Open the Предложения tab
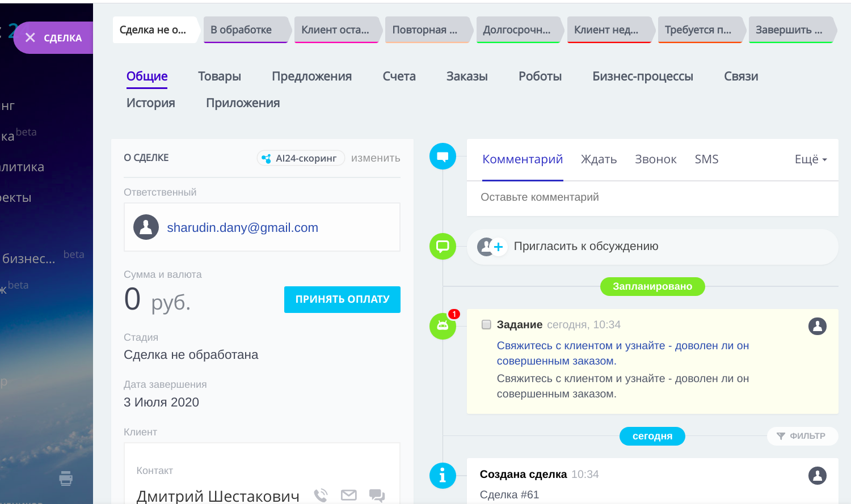 [312, 77]
